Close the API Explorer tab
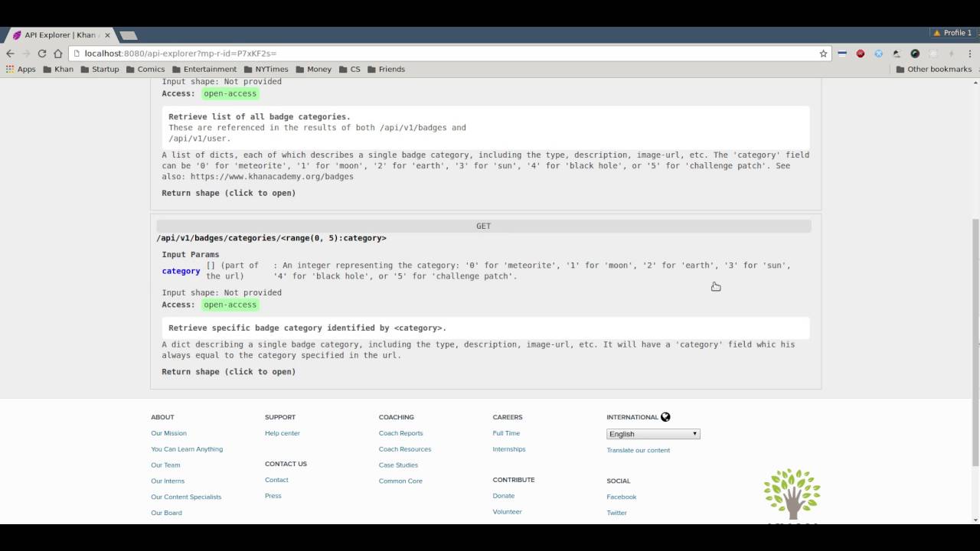Screen dimensions: 980x551 [x=107, y=35]
